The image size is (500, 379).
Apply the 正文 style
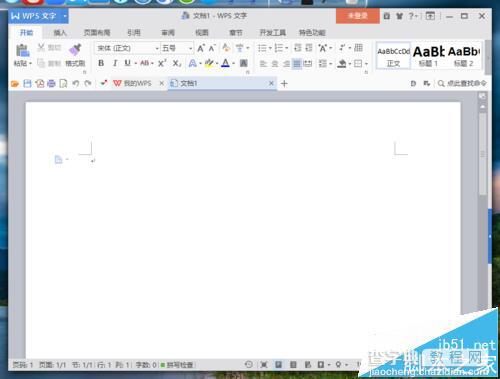[393, 56]
